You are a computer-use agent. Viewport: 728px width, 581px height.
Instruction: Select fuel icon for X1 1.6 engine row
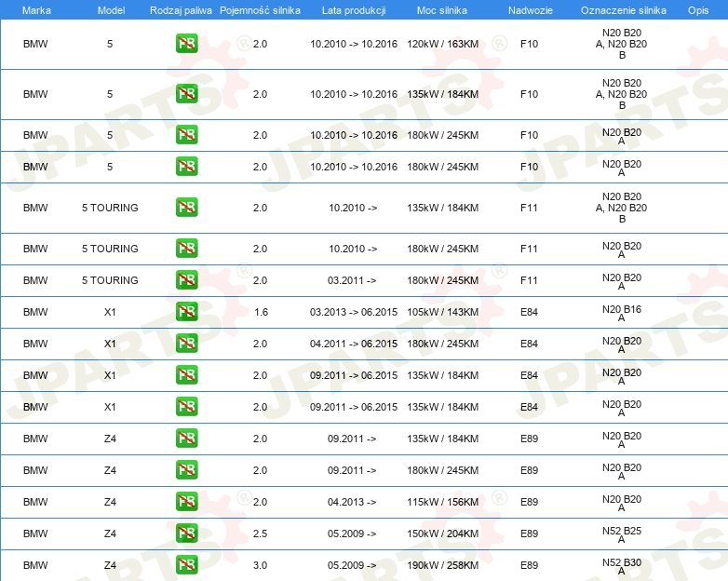(x=186, y=312)
